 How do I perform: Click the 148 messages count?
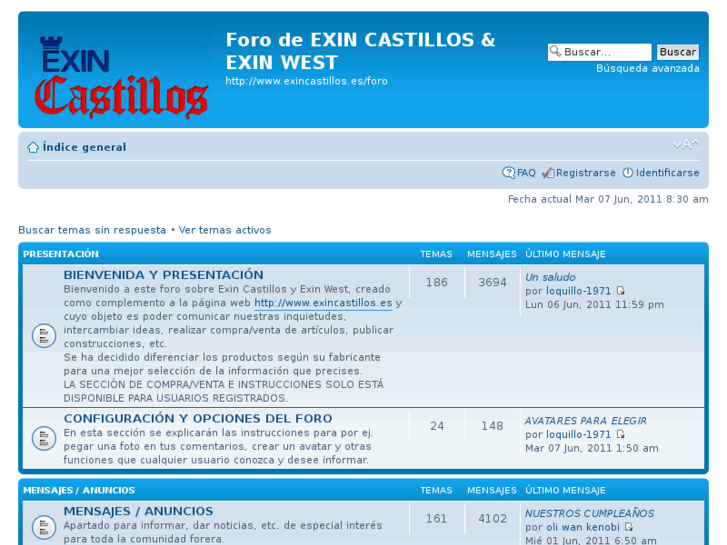coord(492,426)
